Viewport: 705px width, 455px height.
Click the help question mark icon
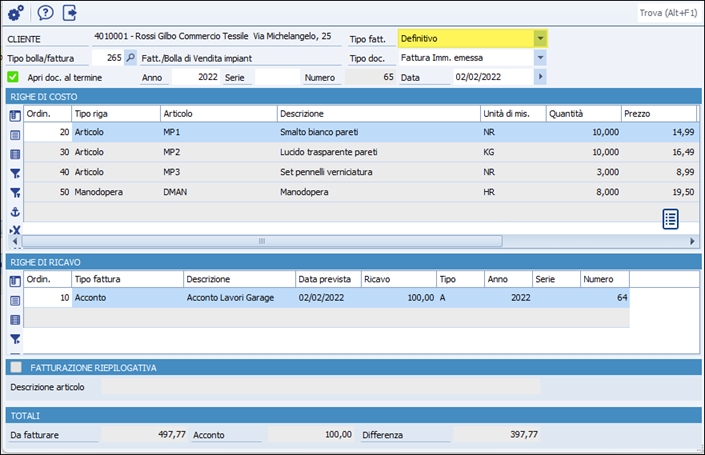(x=45, y=13)
